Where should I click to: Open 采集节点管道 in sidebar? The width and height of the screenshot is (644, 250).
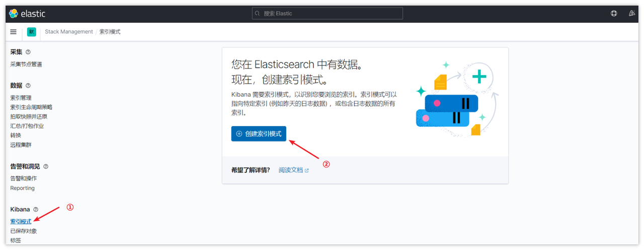coord(26,65)
